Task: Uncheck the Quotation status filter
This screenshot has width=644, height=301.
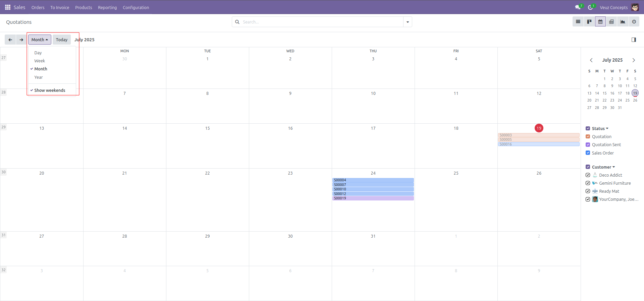Action: click(x=588, y=137)
